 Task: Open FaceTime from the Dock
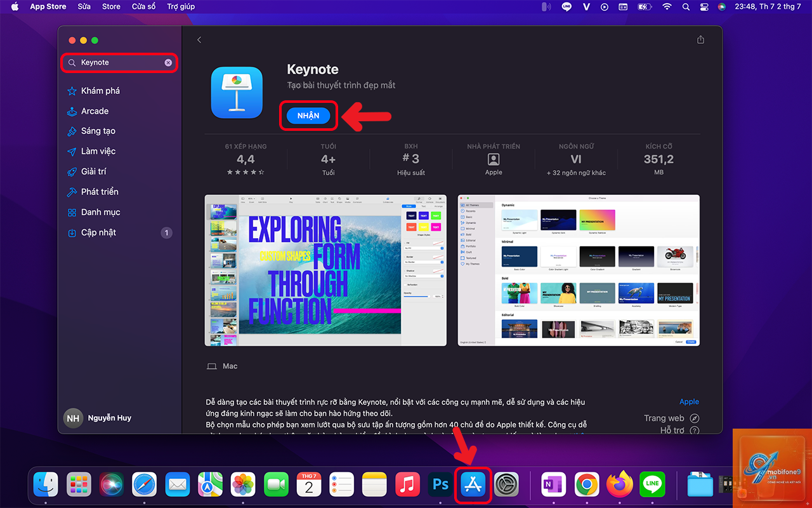click(x=276, y=485)
